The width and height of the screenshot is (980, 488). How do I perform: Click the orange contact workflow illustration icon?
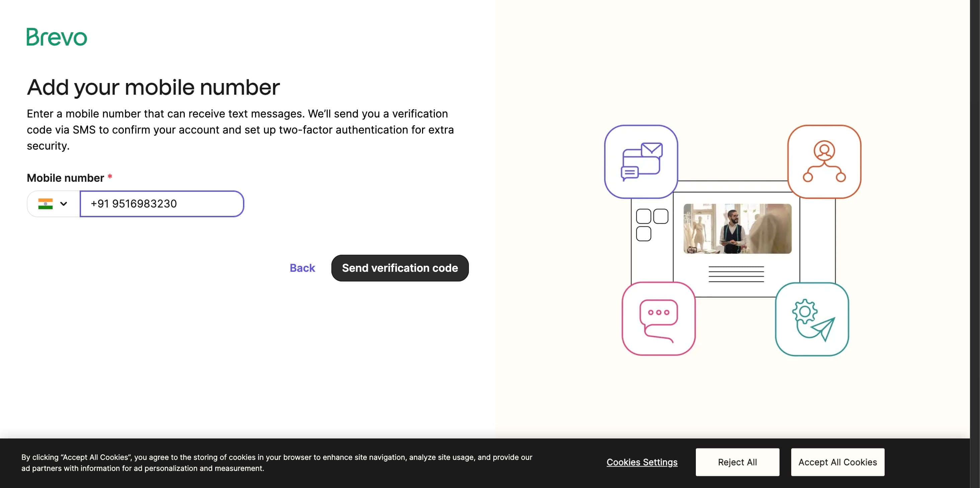pyautogui.click(x=824, y=162)
